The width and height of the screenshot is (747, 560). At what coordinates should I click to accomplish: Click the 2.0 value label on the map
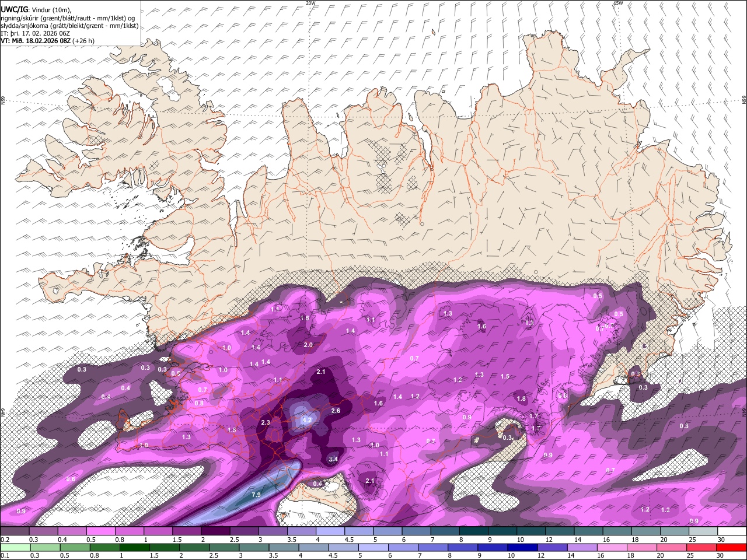(308, 345)
